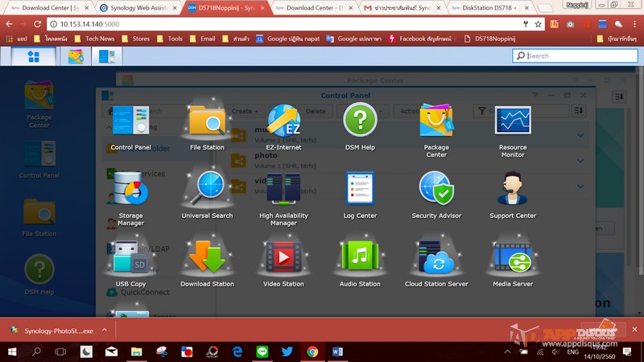The height and width of the screenshot is (362, 644).
Task: Click the Main Menu button in DSM taskbar
Action: pyautogui.click(x=33, y=56)
